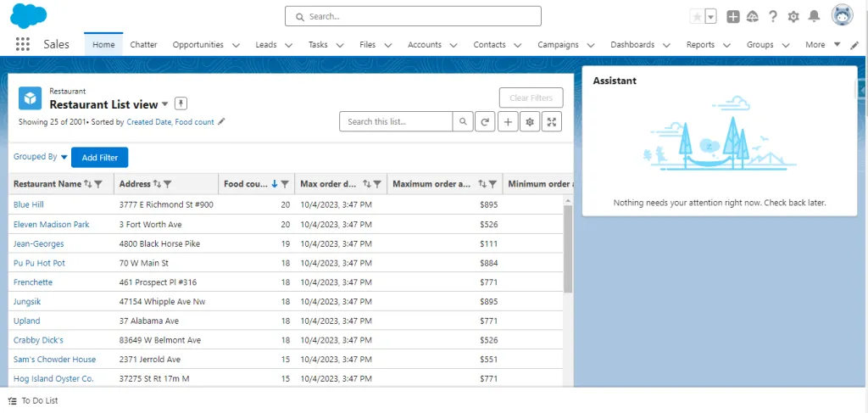
Task: Filter the Restaurant Name column
Action: (98, 184)
